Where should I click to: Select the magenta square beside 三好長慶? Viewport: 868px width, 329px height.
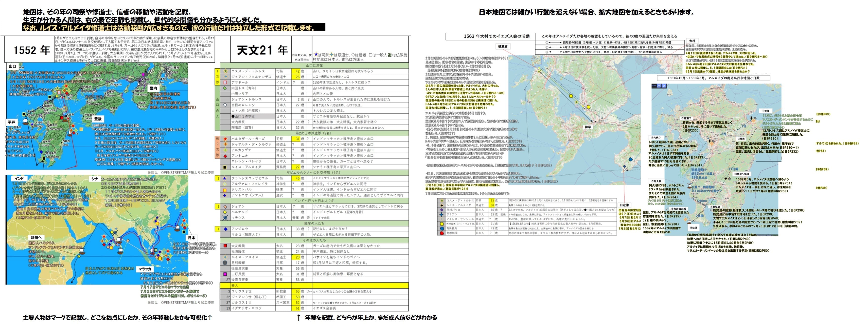coord(225,274)
